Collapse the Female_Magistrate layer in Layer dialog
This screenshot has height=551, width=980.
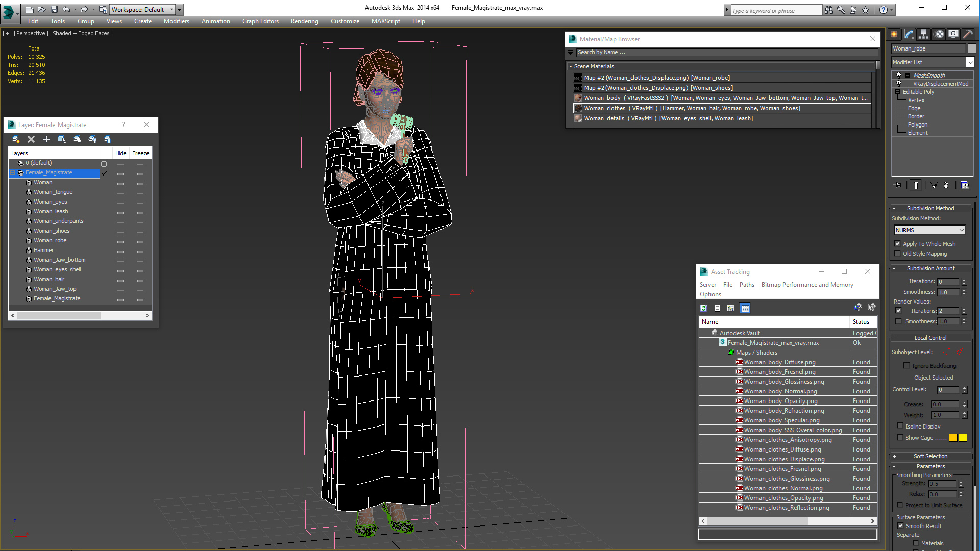(13, 173)
